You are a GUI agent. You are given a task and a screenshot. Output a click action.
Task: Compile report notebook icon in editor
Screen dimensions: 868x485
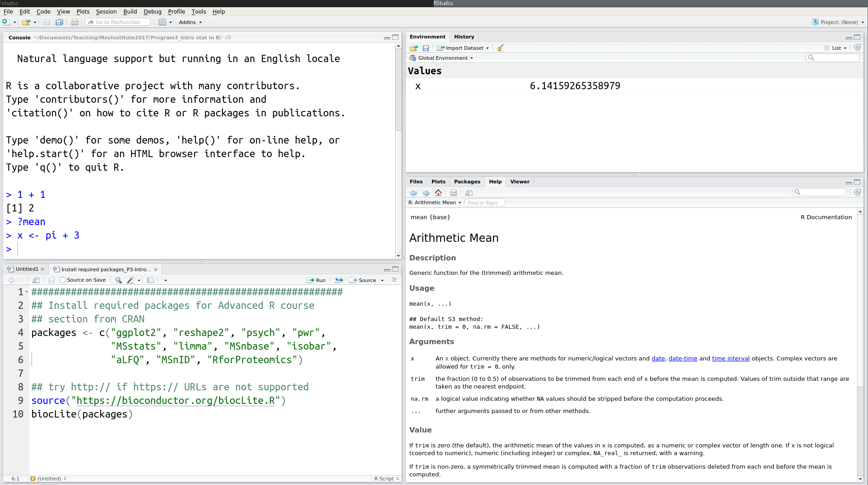(150, 280)
